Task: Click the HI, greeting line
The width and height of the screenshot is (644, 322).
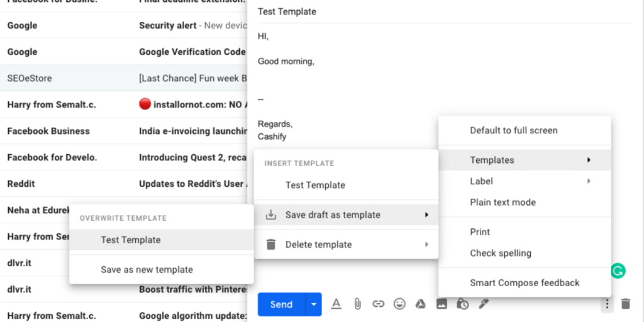Action: pyautogui.click(x=264, y=36)
